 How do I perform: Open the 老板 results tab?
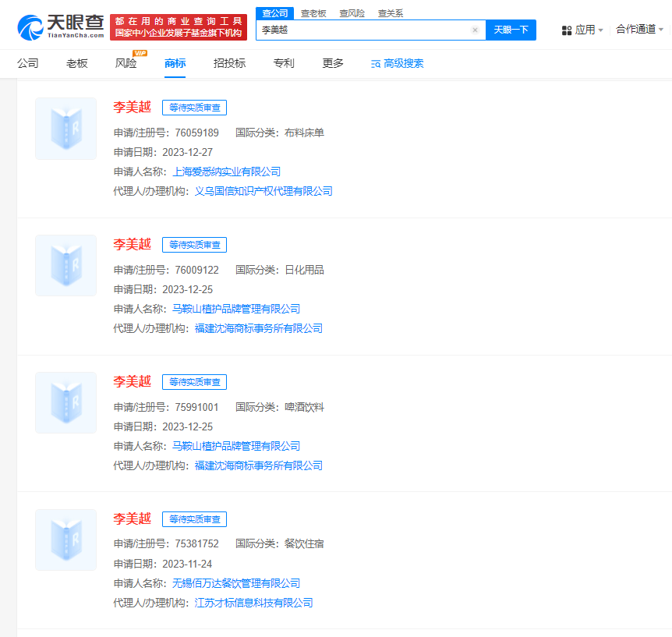point(76,63)
